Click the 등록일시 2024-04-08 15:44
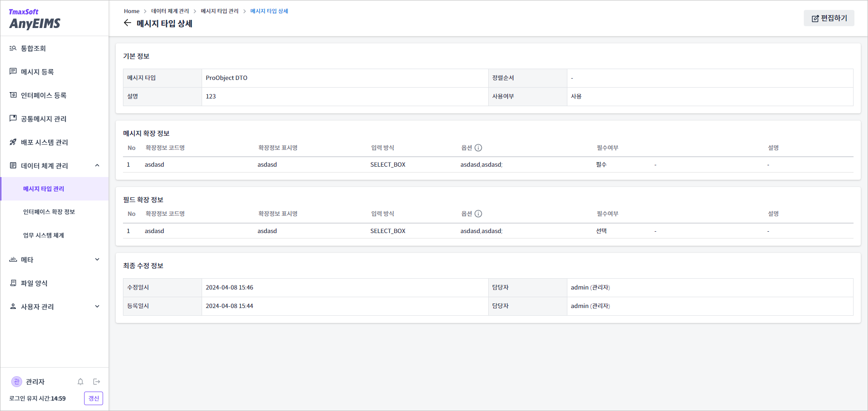The width and height of the screenshot is (868, 411). (229, 306)
